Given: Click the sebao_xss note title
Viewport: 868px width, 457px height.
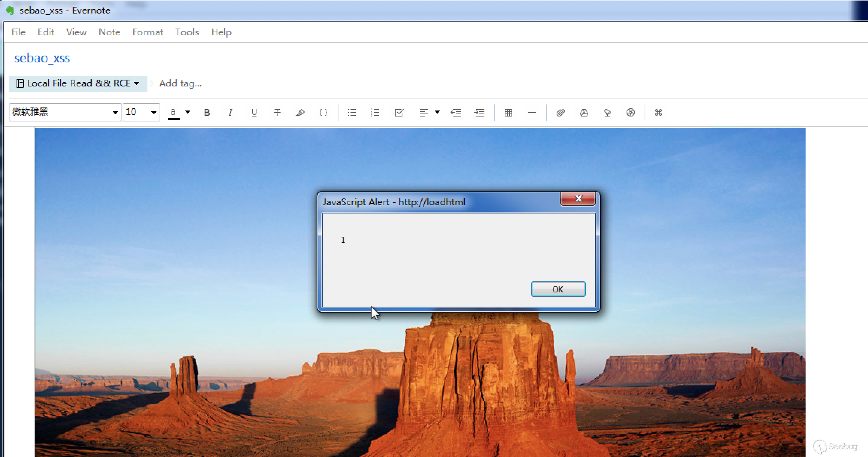Looking at the screenshot, I should click(x=42, y=58).
